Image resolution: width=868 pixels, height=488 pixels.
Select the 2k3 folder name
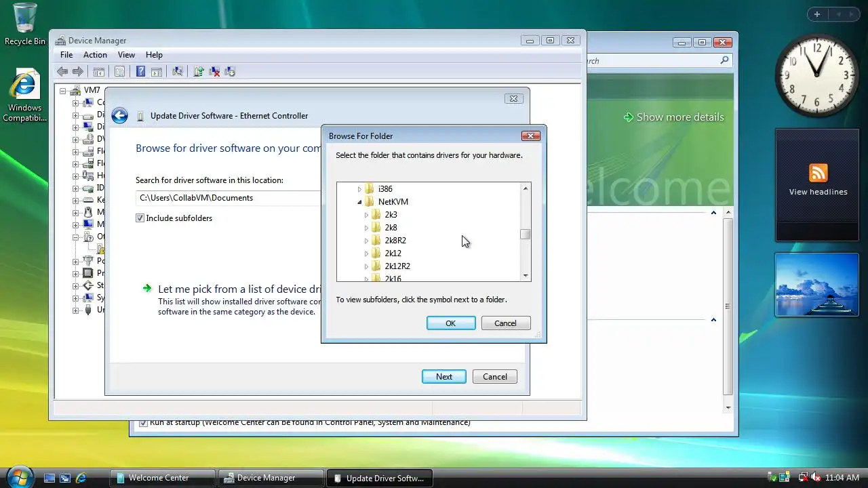391,215
